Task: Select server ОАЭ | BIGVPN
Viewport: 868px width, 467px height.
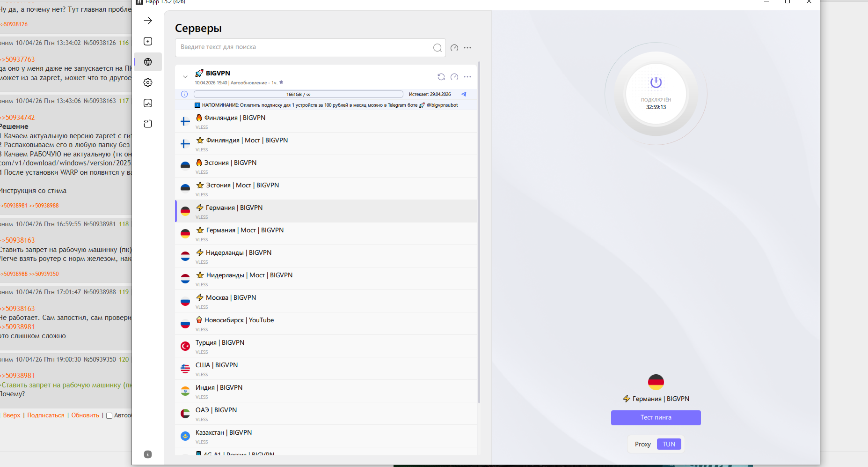Action: (x=326, y=414)
